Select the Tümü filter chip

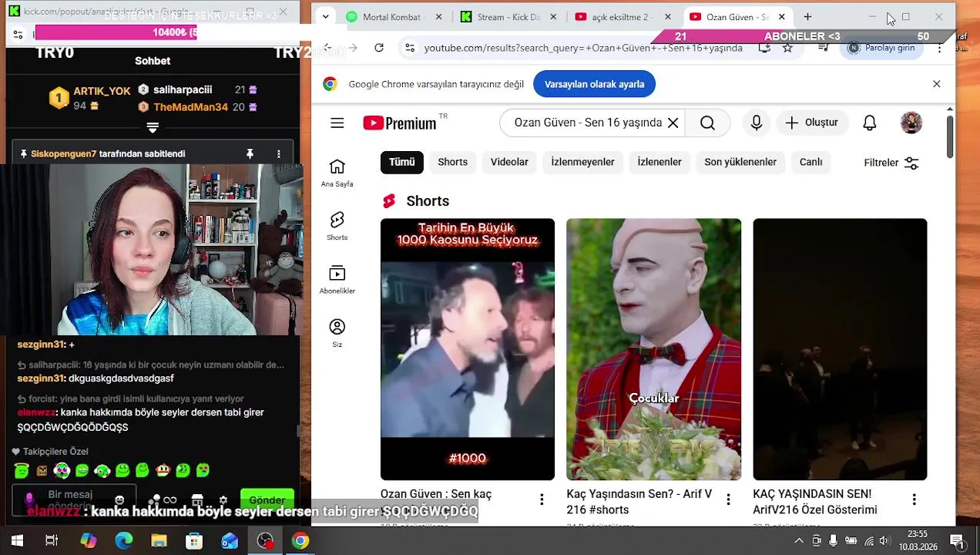coord(401,162)
